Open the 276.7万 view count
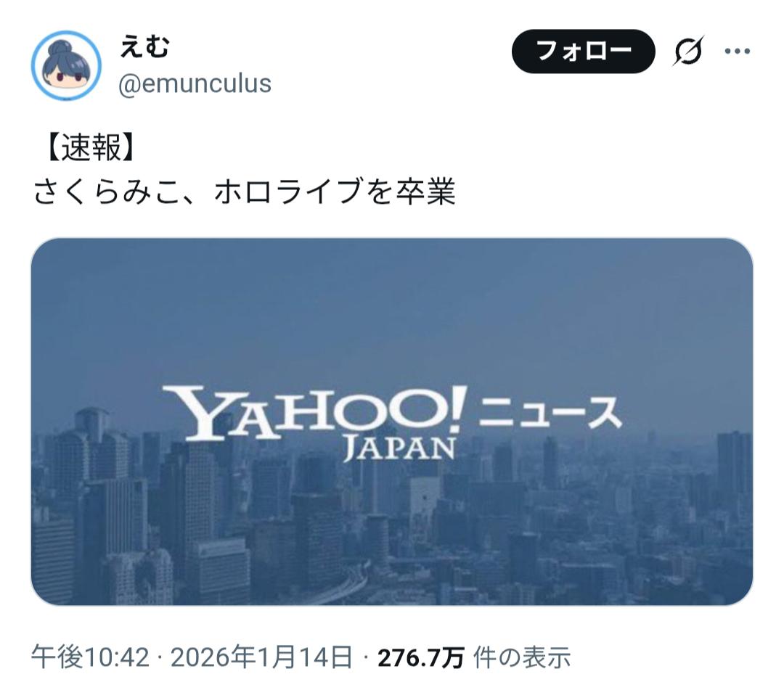784x682 pixels. tap(421, 657)
